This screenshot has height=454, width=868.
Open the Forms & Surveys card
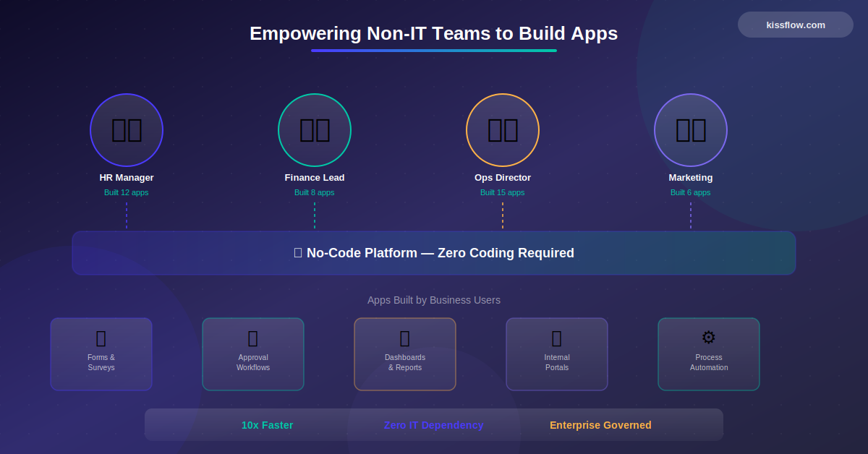(101, 354)
